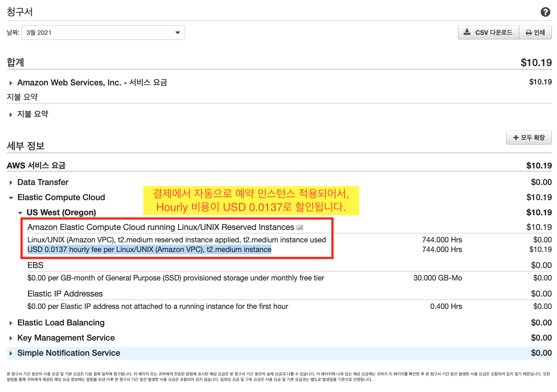557x392 pixels.
Task: Click the Elastic IP Addresses label
Action: (x=65, y=294)
